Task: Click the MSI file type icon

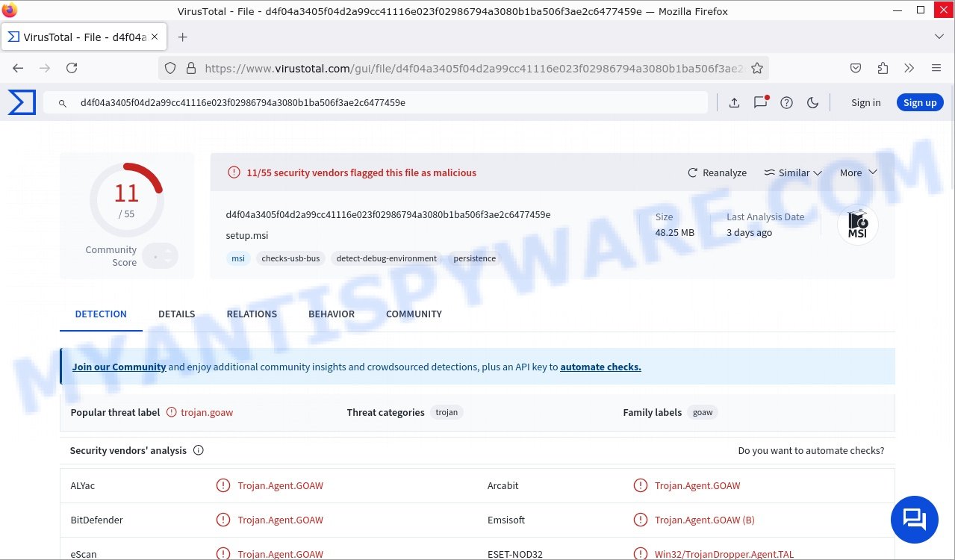Action: 858,225
